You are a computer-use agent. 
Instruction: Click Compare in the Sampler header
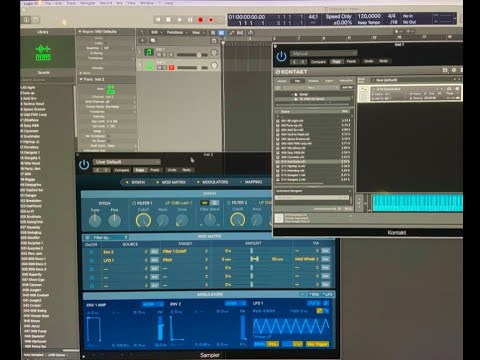coord(122,170)
